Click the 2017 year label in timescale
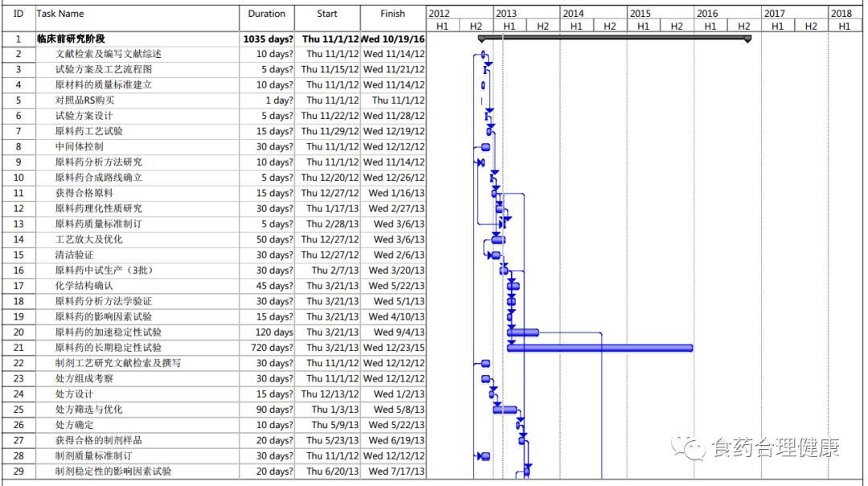Image resolution: width=868 pixels, height=486 pixels. click(x=774, y=14)
